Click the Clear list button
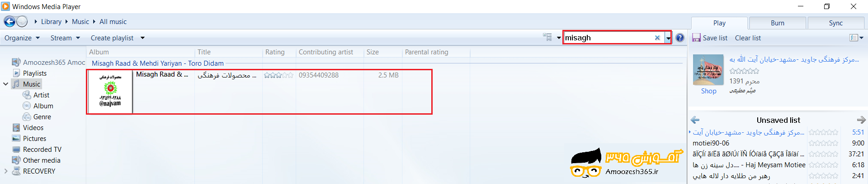 click(x=748, y=38)
